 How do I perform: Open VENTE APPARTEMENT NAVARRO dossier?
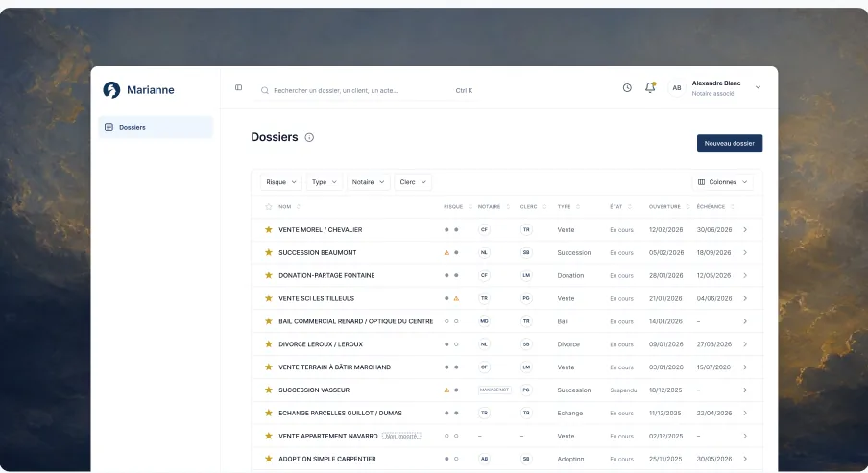(328, 436)
